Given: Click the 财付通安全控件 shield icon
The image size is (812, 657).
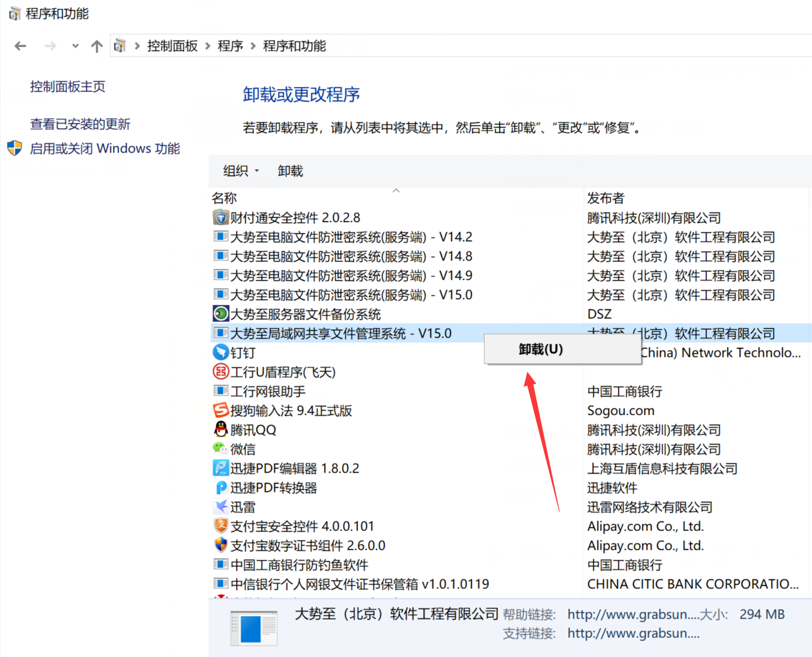Looking at the screenshot, I should [x=221, y=217].
